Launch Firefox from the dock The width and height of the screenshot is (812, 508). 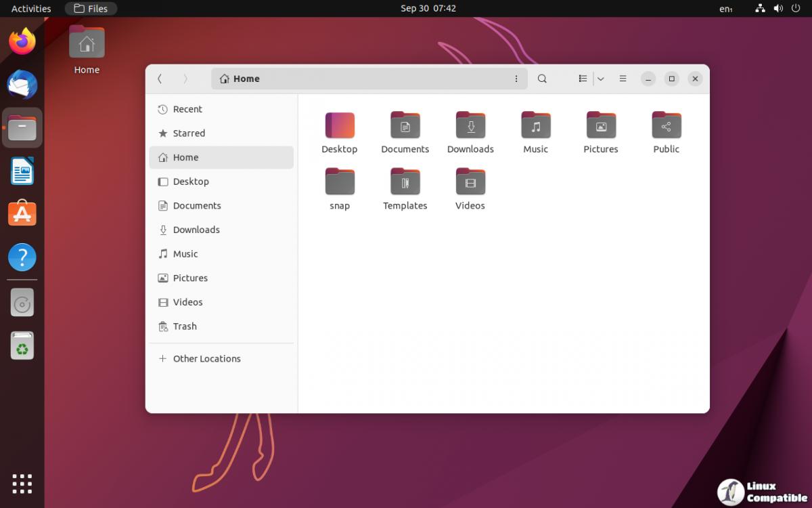[x=22, y=42]
